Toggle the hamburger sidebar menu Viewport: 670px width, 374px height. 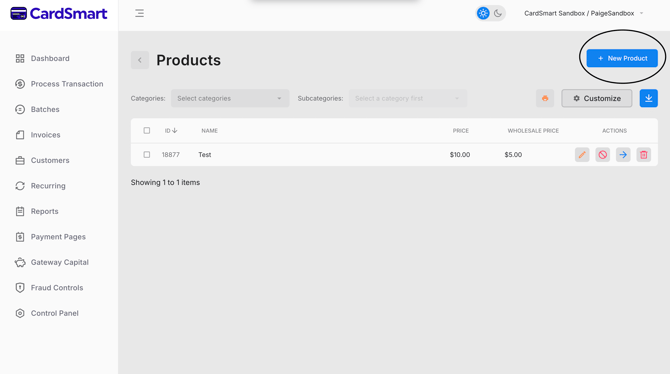[x=139, y=13]
